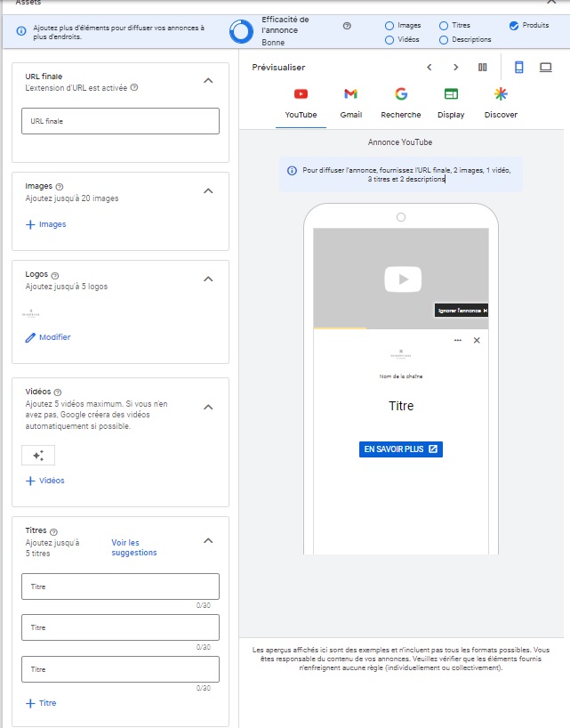Collapse the Vidéos section
The image size is (570, 728).
(208, 408)
